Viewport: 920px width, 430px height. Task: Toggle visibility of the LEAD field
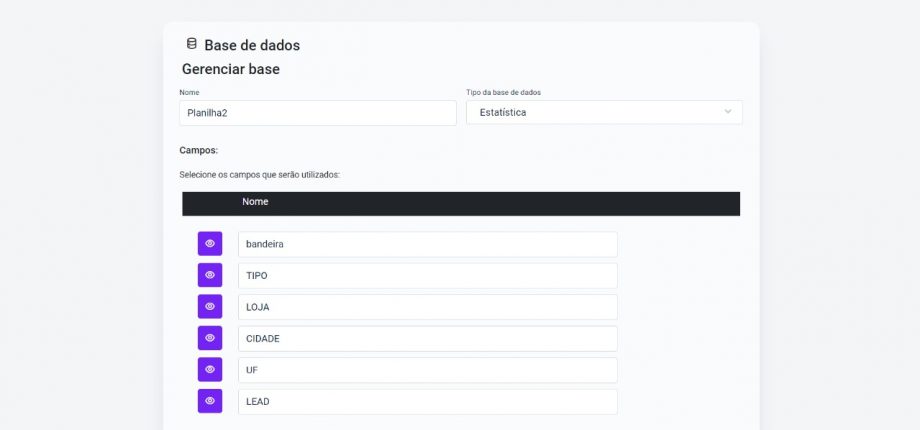click(x=210, y=401)
